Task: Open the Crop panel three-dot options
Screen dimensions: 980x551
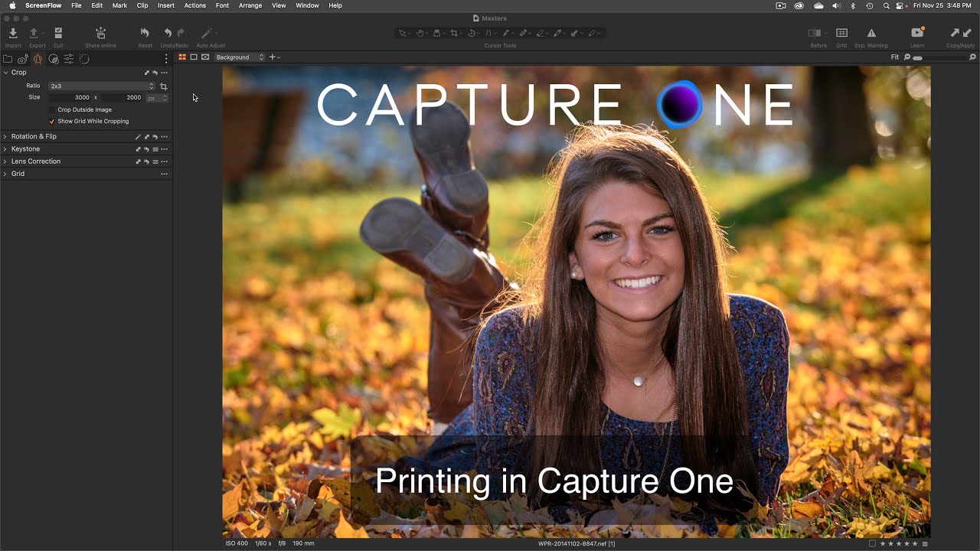Action: point(164,73)
